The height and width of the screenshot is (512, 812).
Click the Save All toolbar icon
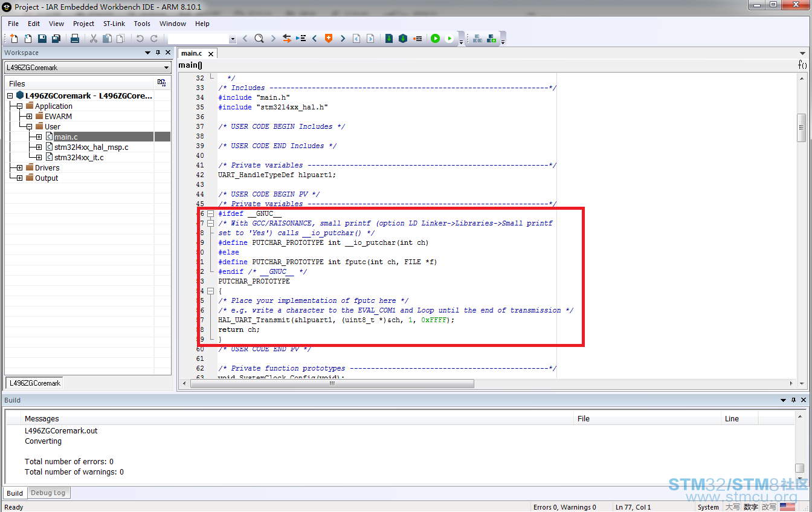pos(56,39)
